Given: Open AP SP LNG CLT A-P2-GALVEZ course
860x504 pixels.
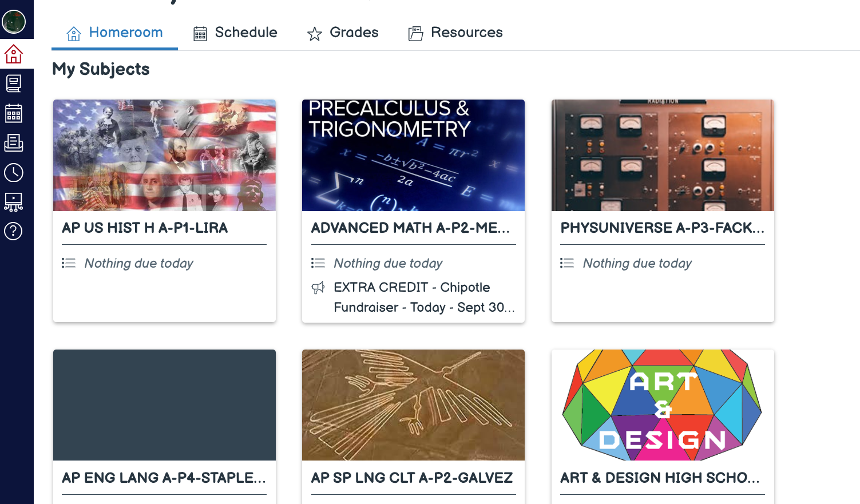Looking at the screenshot, I should pyautogui.click(x=412, y=478).
